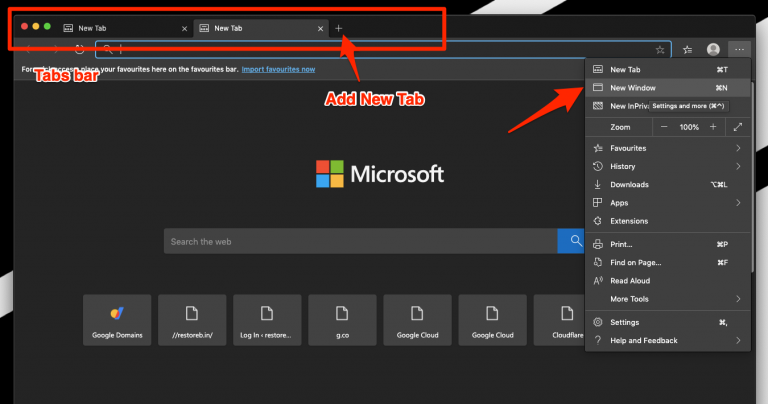Viewport: 768px width, 404px height.
Task: Expand the Apps submenu
Action: [668, 203]
